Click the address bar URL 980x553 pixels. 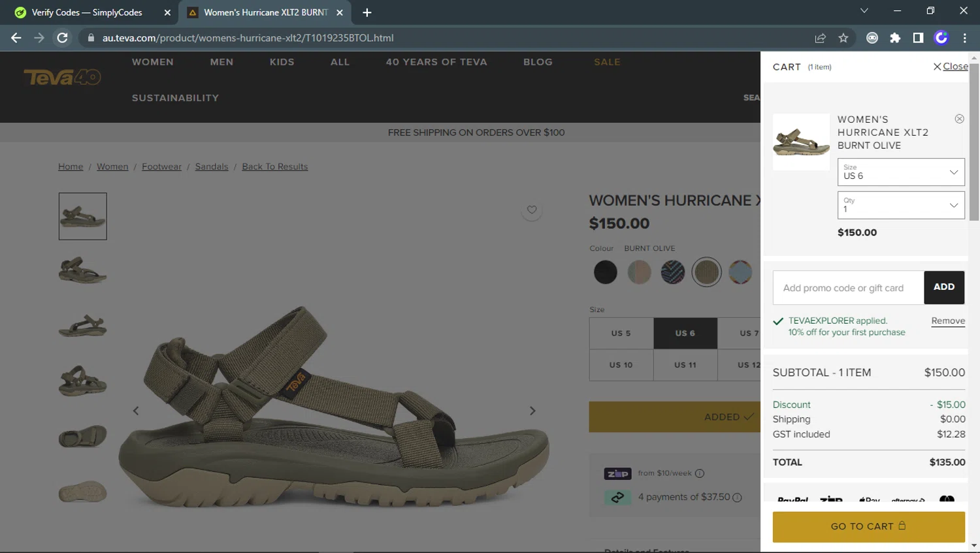pyautogui.click(x=248, y=38)
